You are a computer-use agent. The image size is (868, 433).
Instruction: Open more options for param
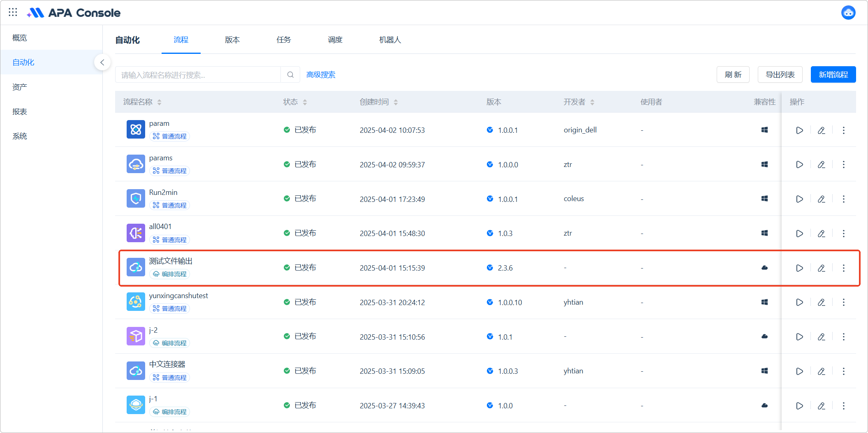pos(844,130)
